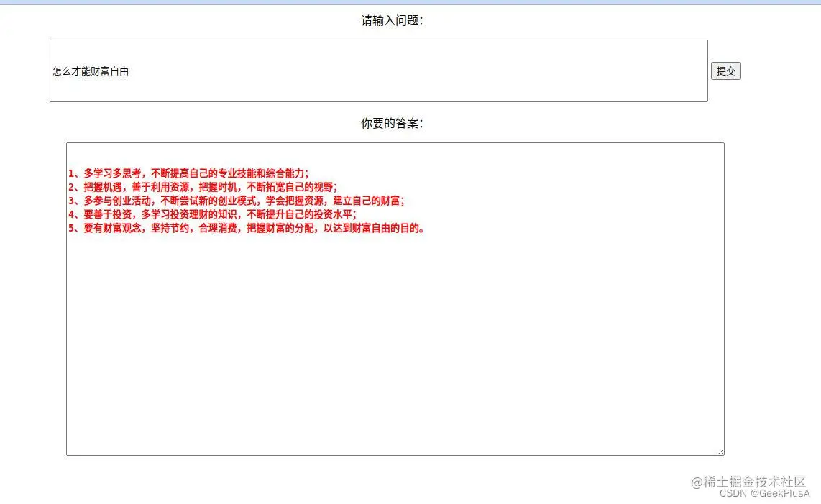Click inside the answer textarea
The height and width of the screenshot is (504, 821).
(395, 324)
